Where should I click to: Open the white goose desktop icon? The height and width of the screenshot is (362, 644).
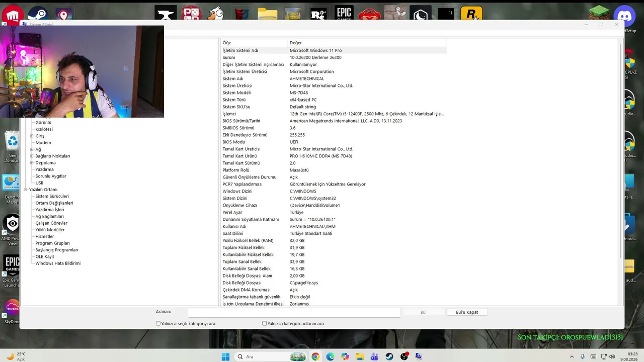point(216,14)
